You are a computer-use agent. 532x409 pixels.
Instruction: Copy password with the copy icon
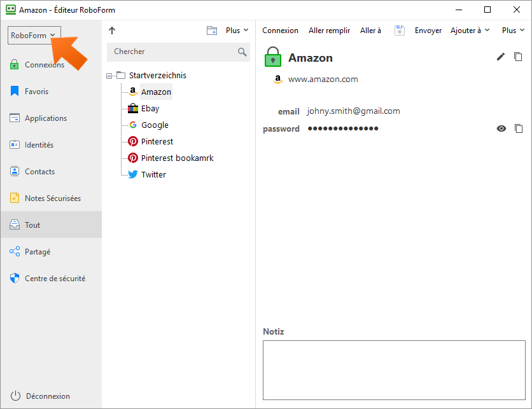click(519, 128)
